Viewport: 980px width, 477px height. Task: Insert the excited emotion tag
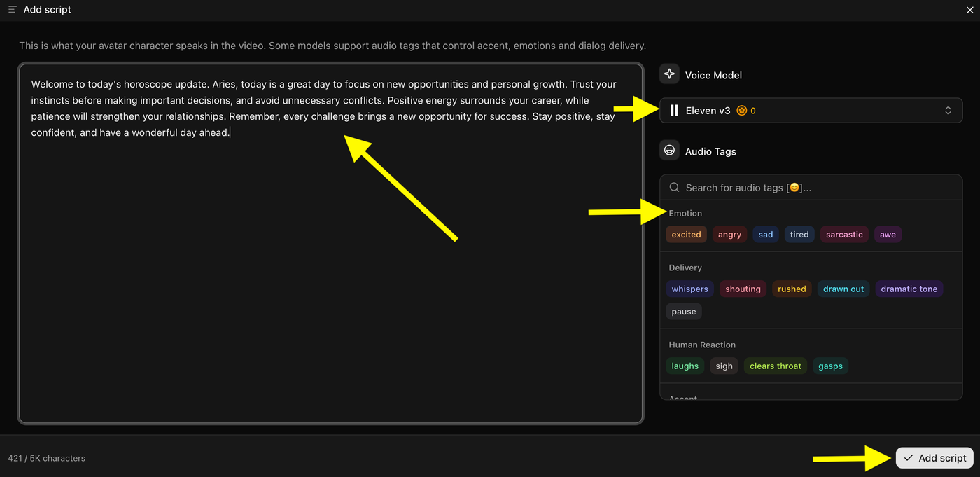coord(686,235)
